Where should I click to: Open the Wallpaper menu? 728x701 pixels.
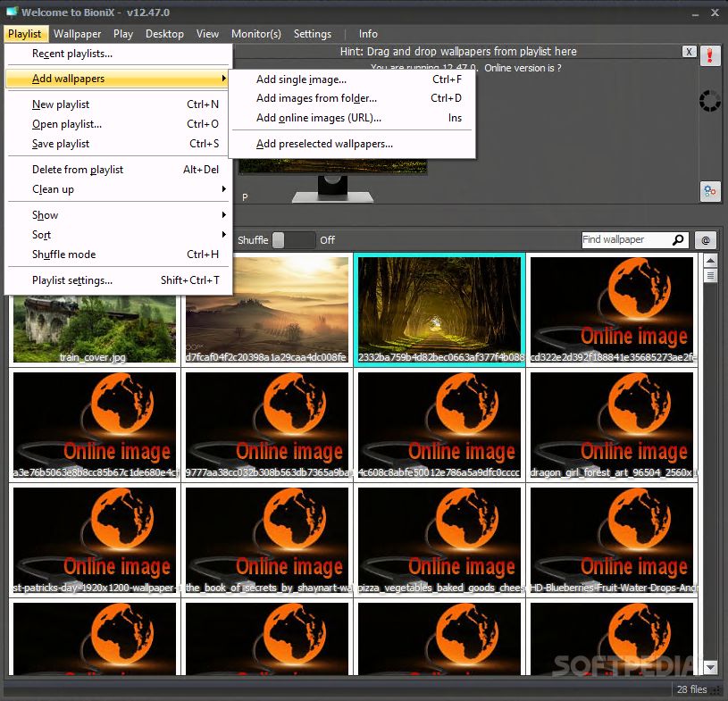point(77,34)
